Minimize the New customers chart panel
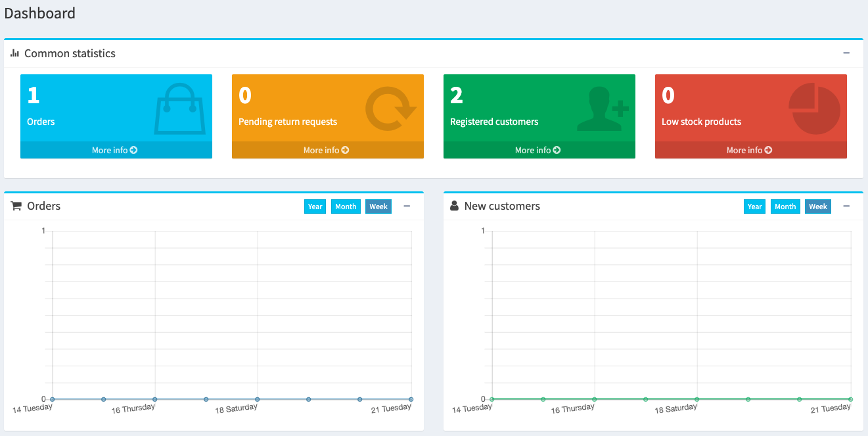The image size is (868, 436). coord(846,206)
